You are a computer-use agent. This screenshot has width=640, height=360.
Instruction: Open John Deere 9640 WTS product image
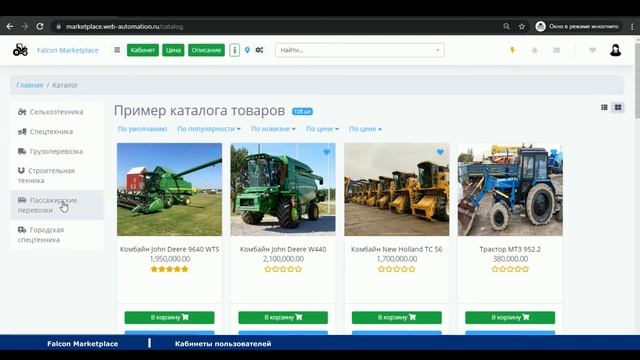tap(169, 189)
